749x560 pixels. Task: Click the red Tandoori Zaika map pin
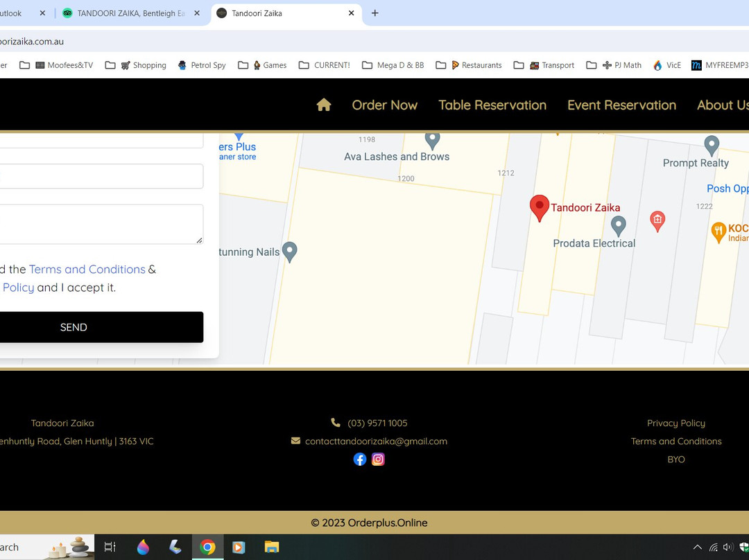pyautogui.click(x=540, y=208)
